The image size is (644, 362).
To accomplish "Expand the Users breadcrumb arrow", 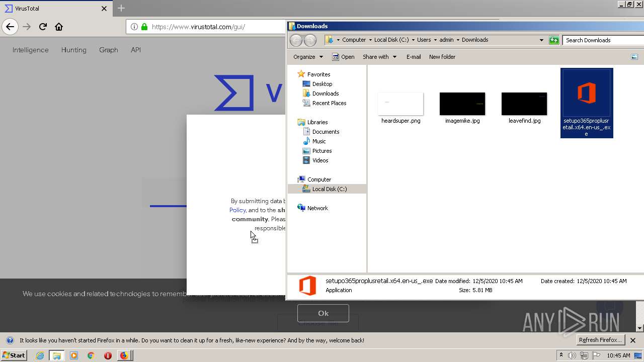I will coord(435,40).
